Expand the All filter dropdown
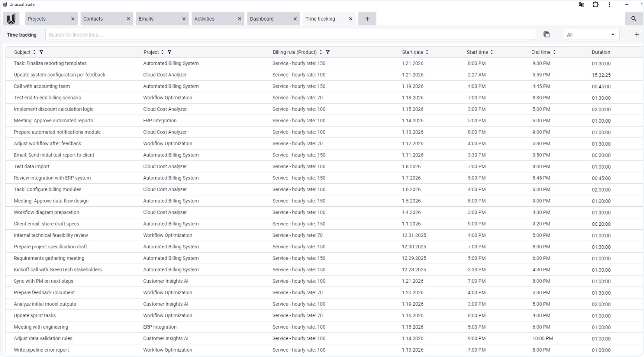 point(591,35)
